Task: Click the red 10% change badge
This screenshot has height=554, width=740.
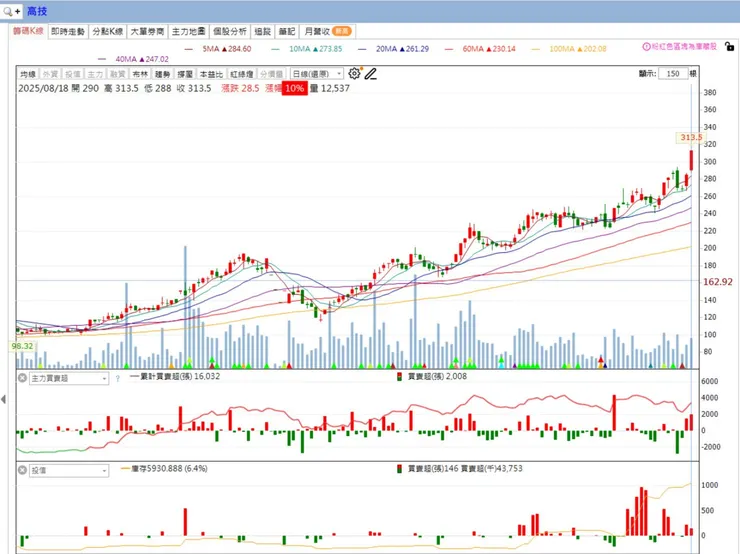Action: pyautogui.click(x=294, y=88)
